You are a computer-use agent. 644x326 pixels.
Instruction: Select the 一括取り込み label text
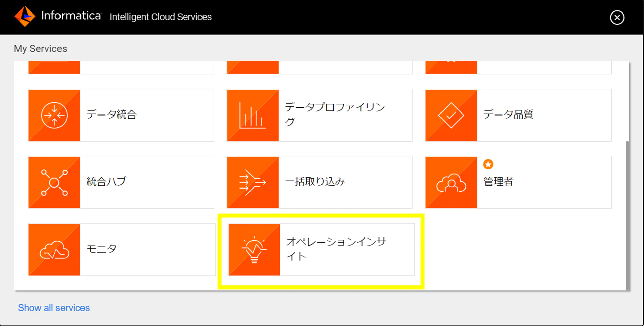pos(315,182)
